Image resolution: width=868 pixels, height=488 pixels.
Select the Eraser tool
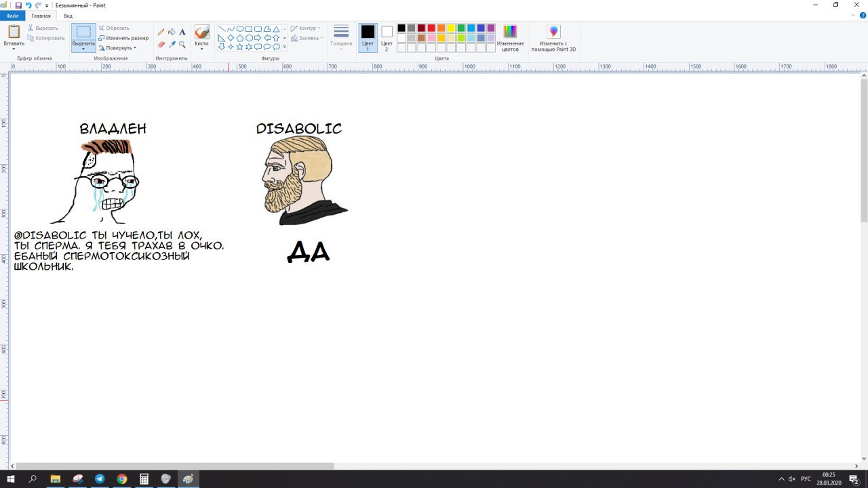(x=161, y=45)
